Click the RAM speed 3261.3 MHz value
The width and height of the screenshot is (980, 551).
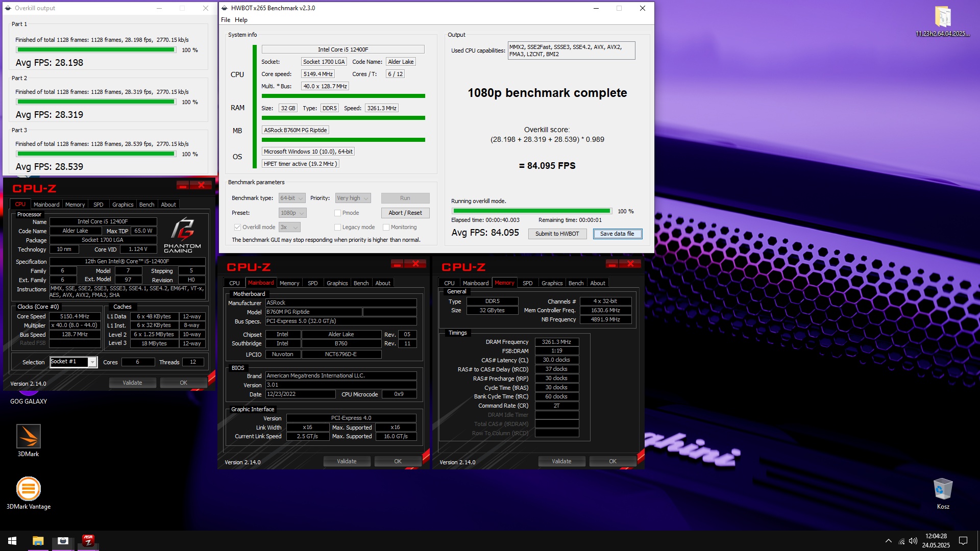tap(382, 108)
